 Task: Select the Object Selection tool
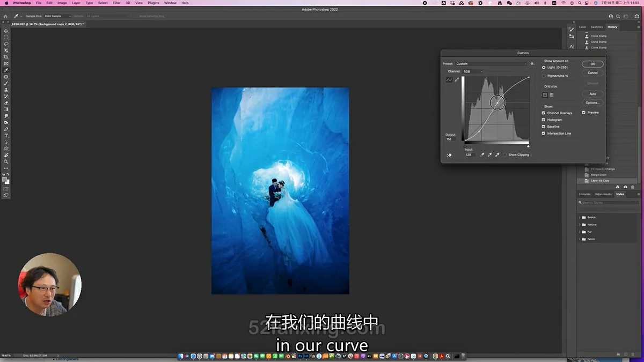tap(6, 50)
